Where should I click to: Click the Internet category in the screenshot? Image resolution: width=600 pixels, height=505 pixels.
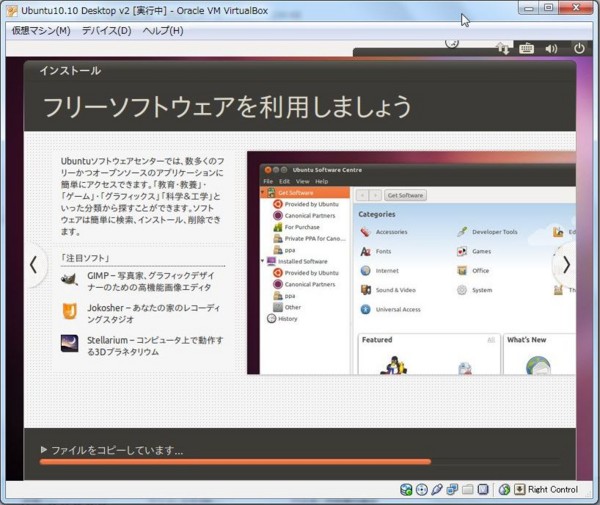click(380, 270)
